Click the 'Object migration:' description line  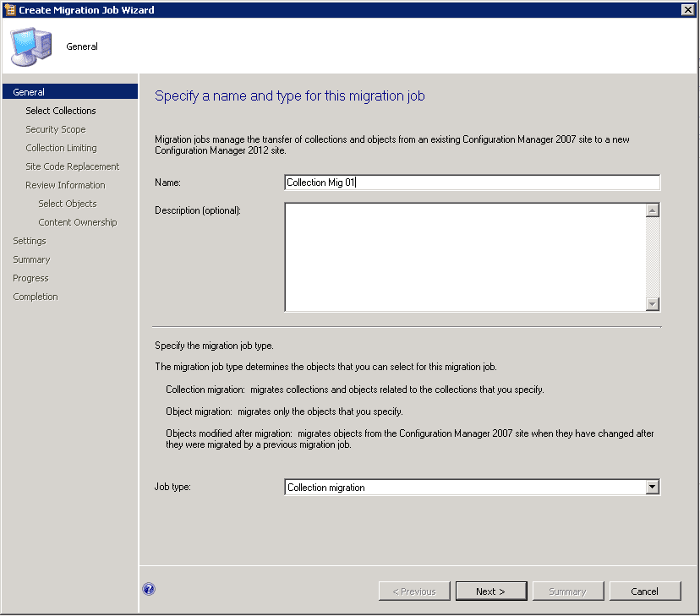[284, 412]
